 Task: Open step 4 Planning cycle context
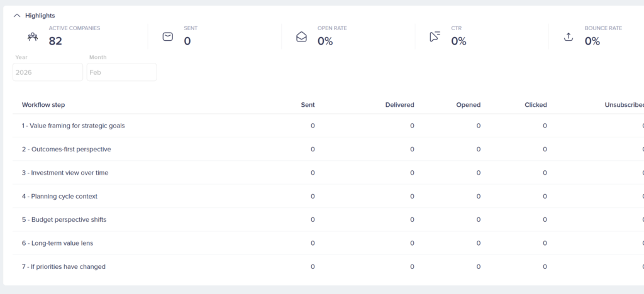[x=60, y=197]
